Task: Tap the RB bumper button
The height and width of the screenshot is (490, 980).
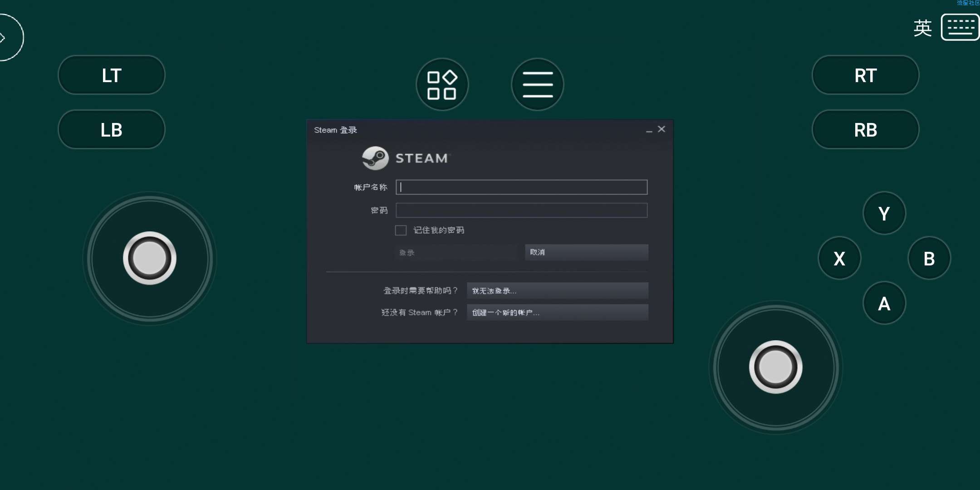Action: pyautogui.click(x=865, y=130)
